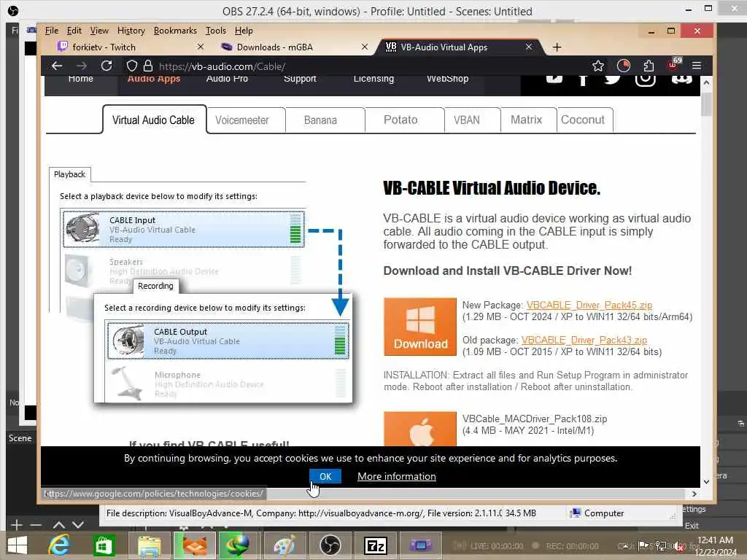
Task: Click the page scrollbar down arrow
Action: (706, 481)
